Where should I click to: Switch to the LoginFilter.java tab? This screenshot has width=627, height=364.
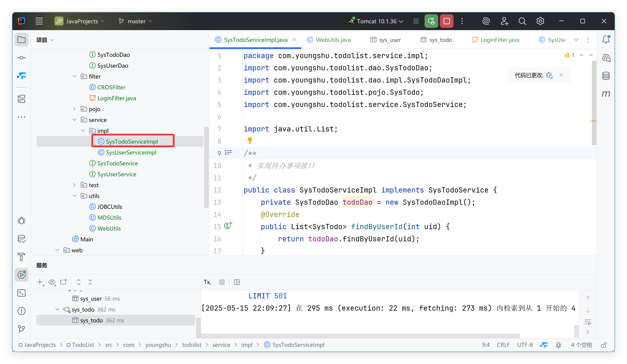pos(495,40)
